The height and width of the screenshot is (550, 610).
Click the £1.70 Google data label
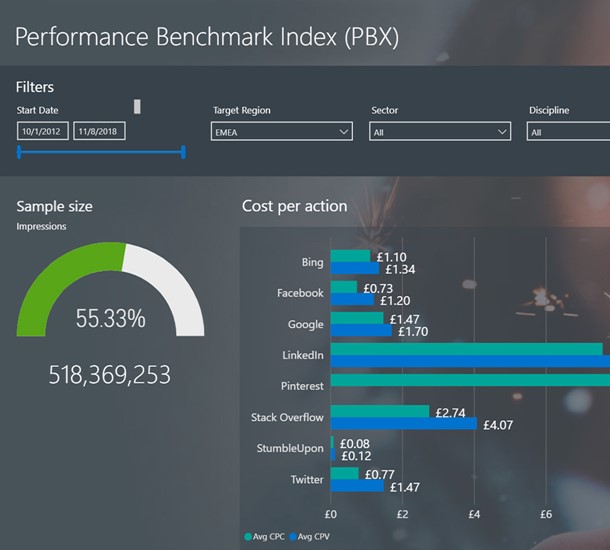pyautogui.click(x=413, y=331)
